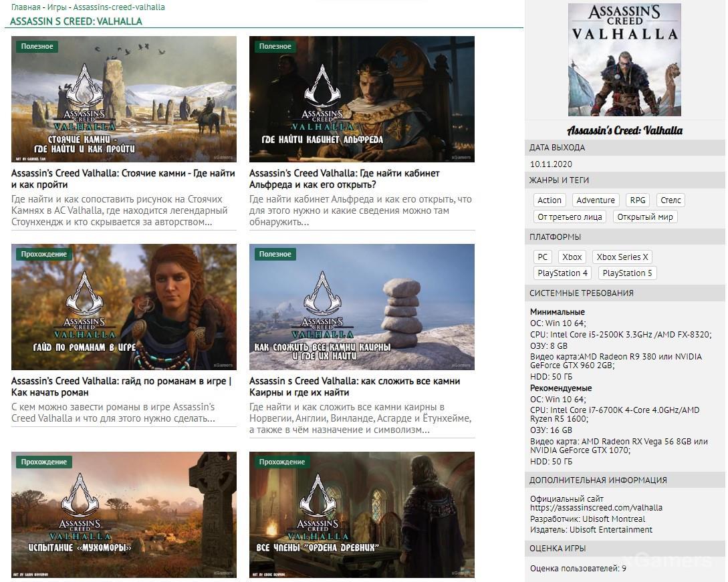Click the headline 'как сложить все камни Каирны'
This screenshot has width=728, height=582.
click(355, 387)
